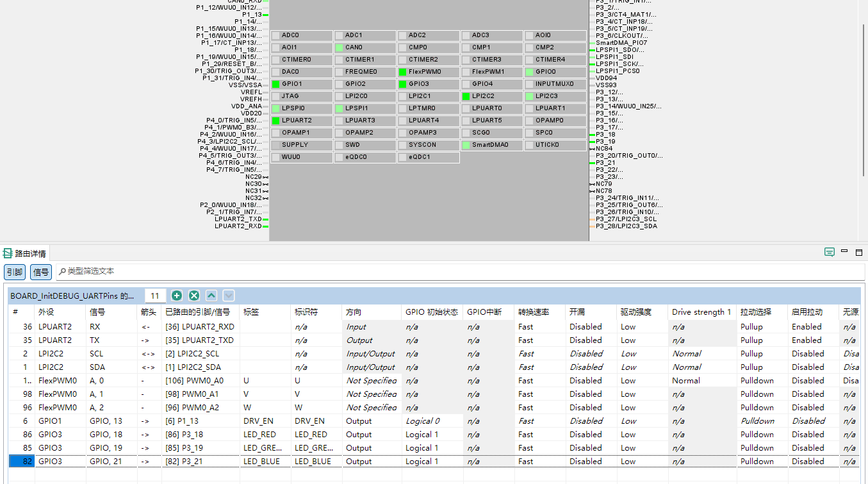The image size is (868, 484).
Task: Toggle the 信号 filter button
Action: [41, 272]
